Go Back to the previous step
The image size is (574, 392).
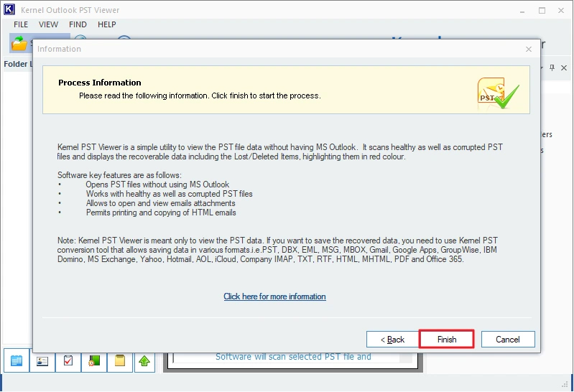click(392, 340)
